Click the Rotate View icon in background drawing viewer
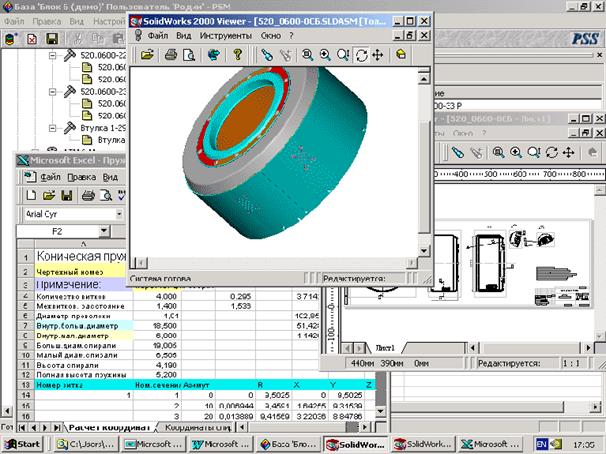The image size is (606, 454). pyautogui.click(x=551, y=152)
